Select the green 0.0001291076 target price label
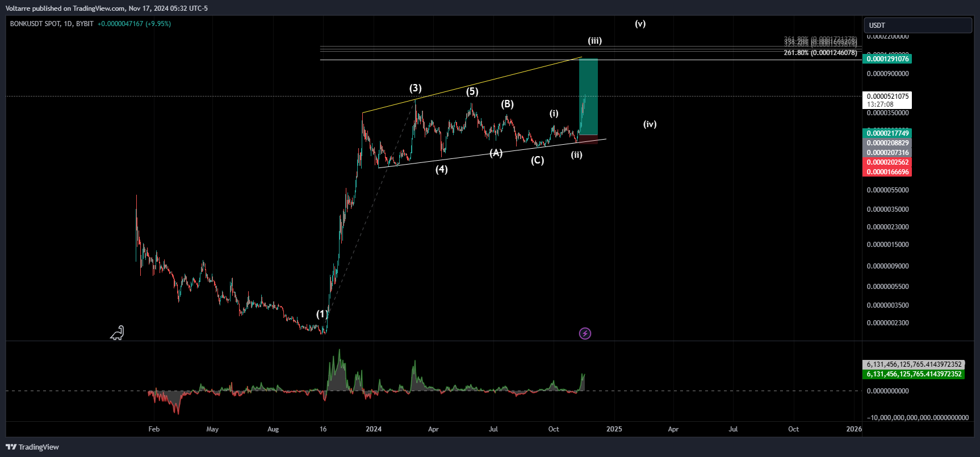Image resolution: width=980 pixels, height=457 pixels. pyautogui.click(x=887, y=59)
